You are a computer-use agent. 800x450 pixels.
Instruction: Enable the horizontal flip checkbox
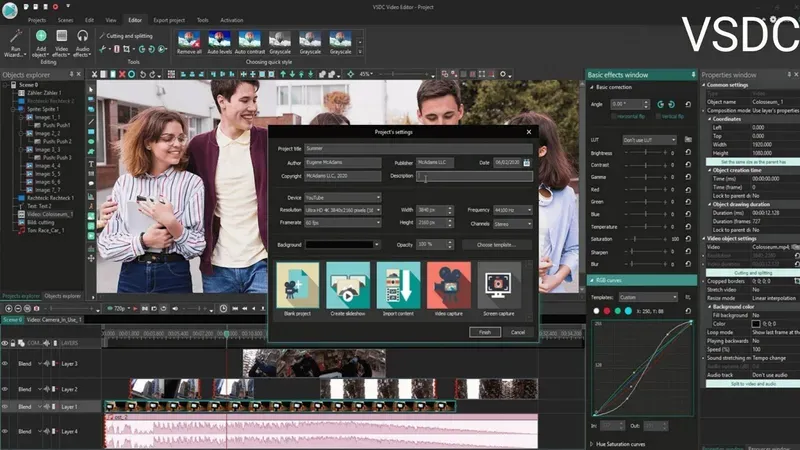(614, 116)
